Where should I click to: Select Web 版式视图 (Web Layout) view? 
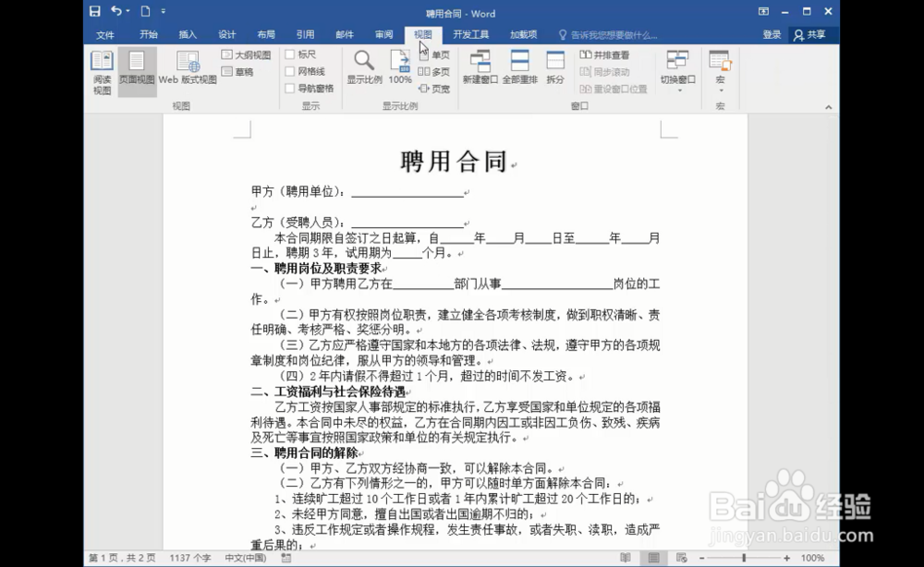(x=188, y=74)
